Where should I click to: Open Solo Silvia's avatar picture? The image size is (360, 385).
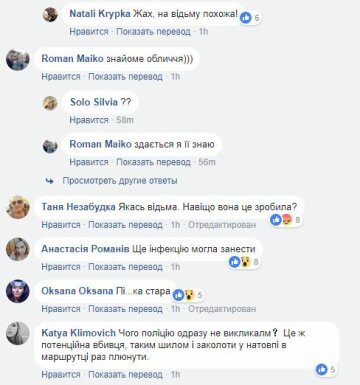tap(50, 103)
